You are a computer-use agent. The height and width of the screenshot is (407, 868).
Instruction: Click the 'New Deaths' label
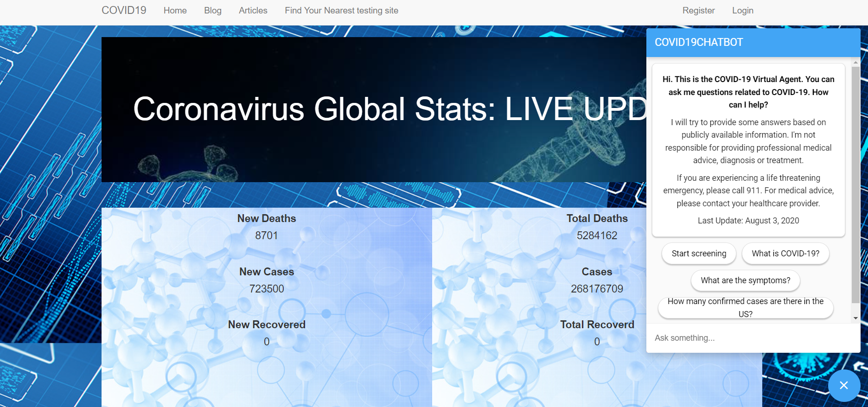pos(267,218)
